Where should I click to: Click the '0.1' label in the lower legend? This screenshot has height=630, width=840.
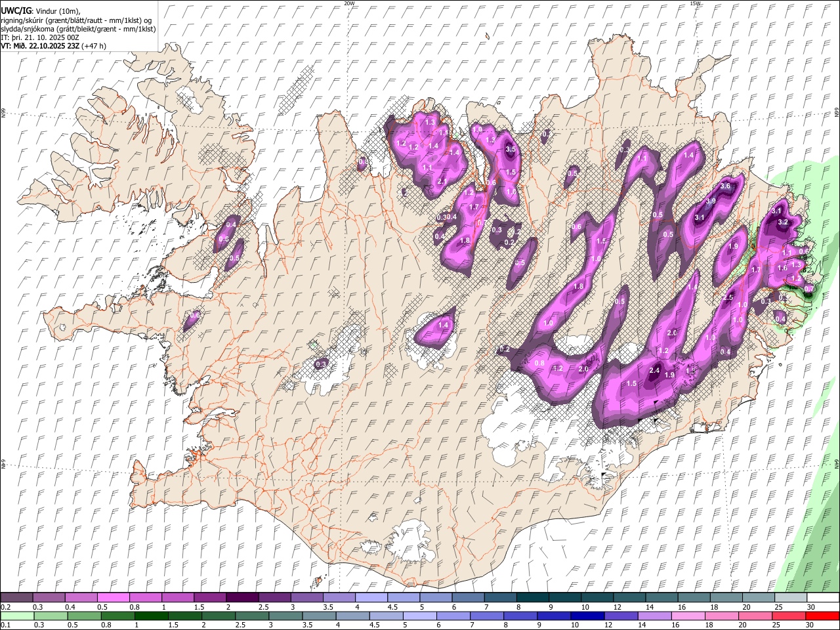(5, 625)
